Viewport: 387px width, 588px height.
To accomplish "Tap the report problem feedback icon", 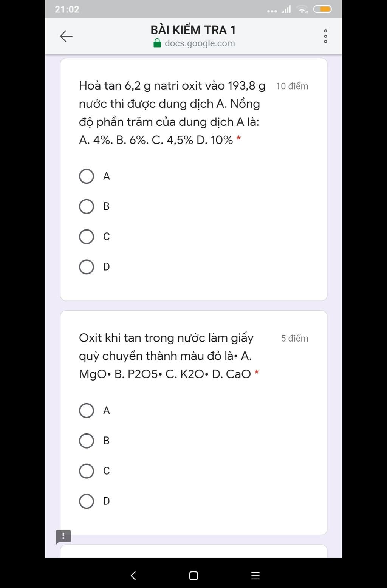I will [x=63, y=536].
